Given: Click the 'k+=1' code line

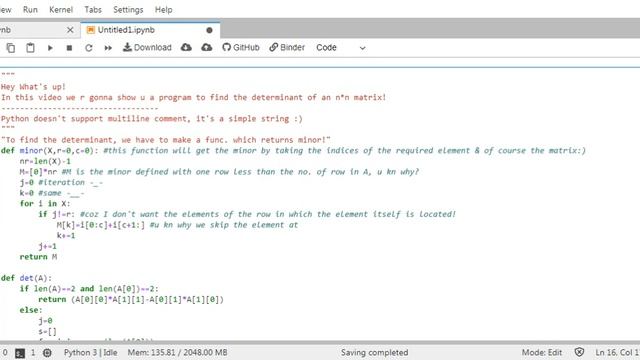Looking at the screenshot, I should (x=66, y=236).
